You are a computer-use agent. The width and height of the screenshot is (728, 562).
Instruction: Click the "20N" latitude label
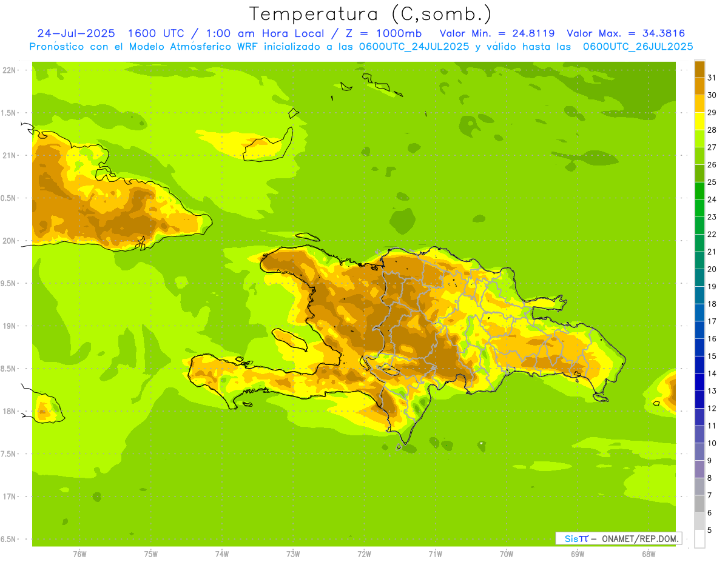point(10,241)
